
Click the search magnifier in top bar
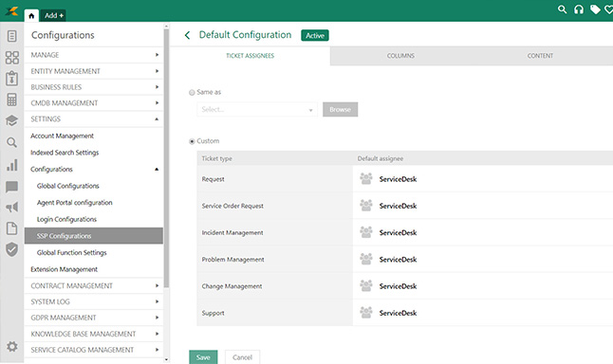tap(562, 9)
